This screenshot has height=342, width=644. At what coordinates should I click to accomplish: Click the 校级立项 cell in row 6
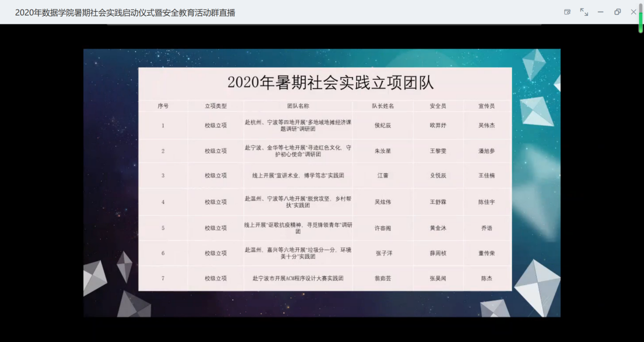216,253
